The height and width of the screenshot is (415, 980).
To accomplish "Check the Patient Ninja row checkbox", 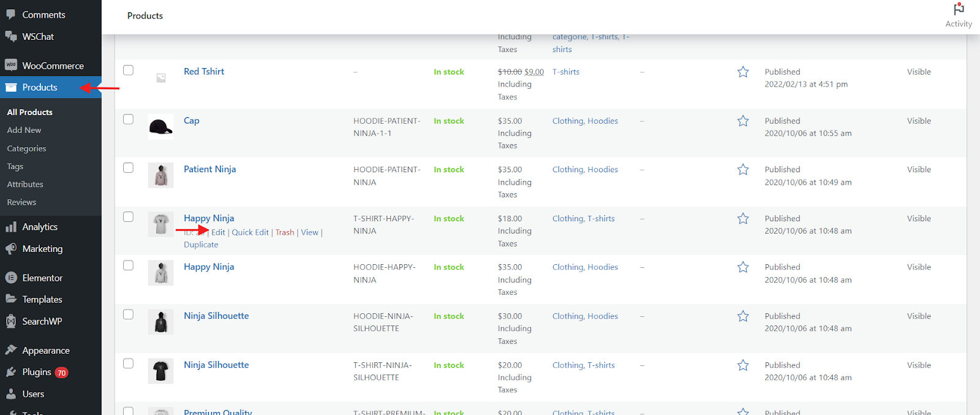I will click(128, 167).
